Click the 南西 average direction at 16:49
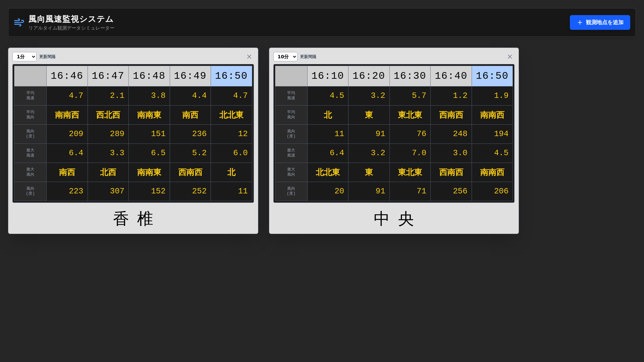 (190, 115)
